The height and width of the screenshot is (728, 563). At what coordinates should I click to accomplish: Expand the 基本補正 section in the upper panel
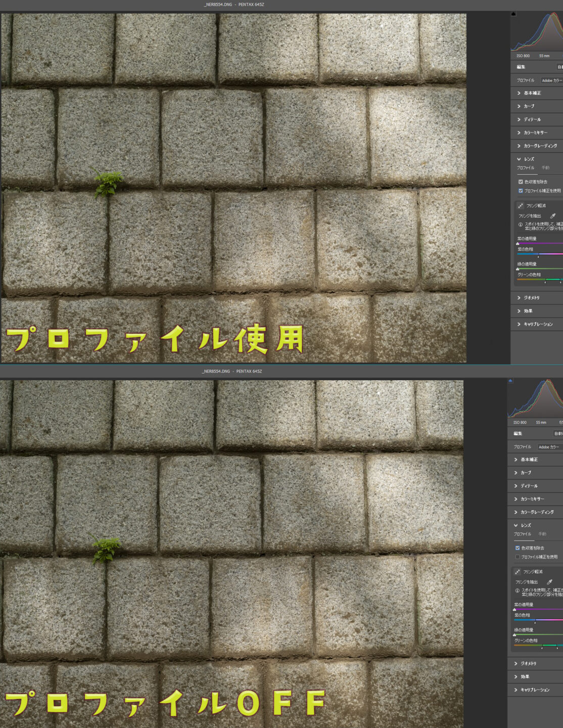[532, 93]
